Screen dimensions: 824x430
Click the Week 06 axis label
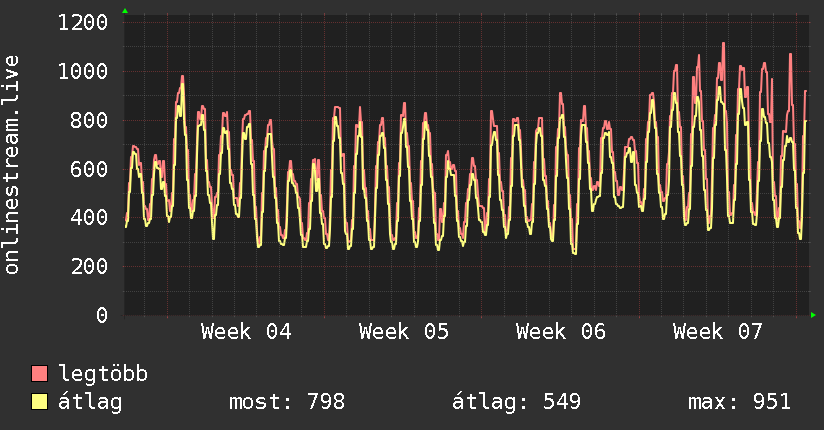tap(561, 332)
